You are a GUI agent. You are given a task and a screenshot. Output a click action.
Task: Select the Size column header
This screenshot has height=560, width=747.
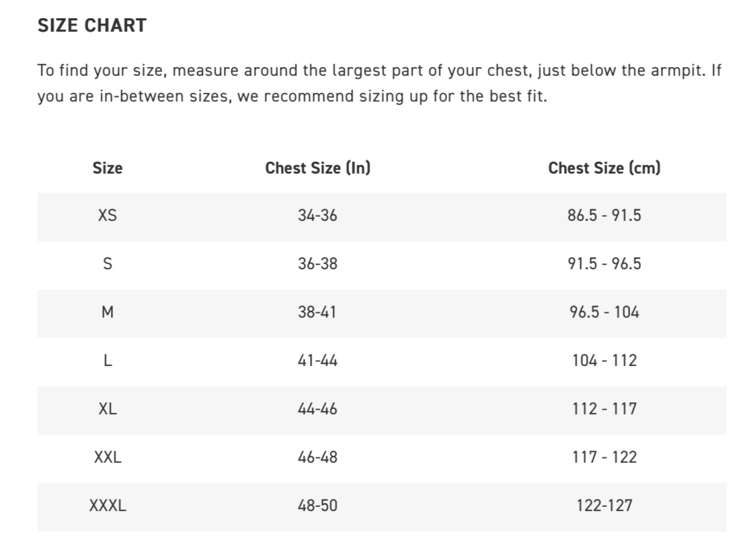107,168
